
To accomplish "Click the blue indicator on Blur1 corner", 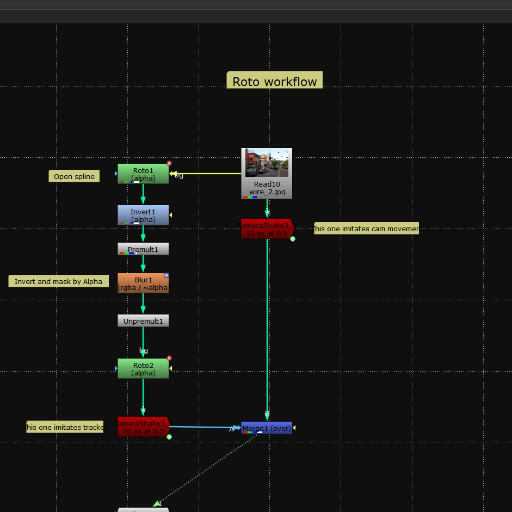I will pyautogui.click(x=166, y=275).
